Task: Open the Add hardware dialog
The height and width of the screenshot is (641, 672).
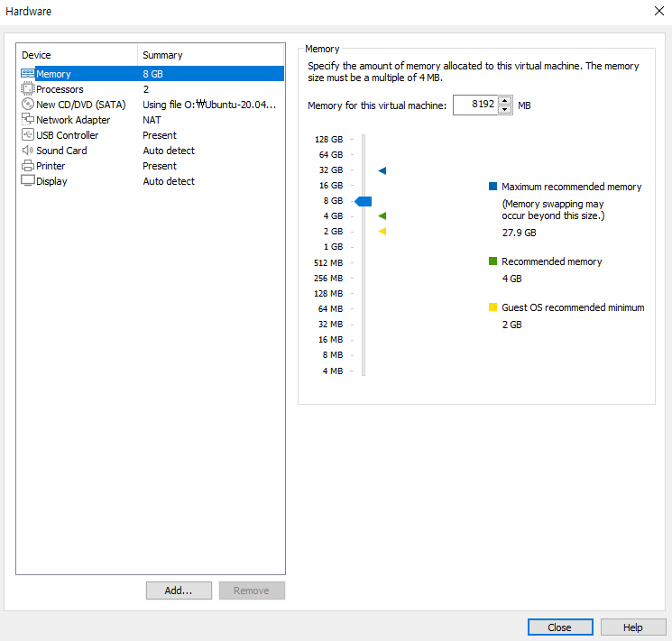Action: [179, 591]
